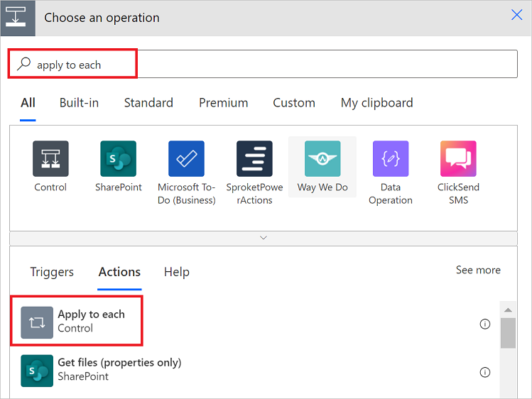Image resolution: width=532 pixels, height=399 pixels.
Task: Switch to the Custom tab
Action: 294,103
